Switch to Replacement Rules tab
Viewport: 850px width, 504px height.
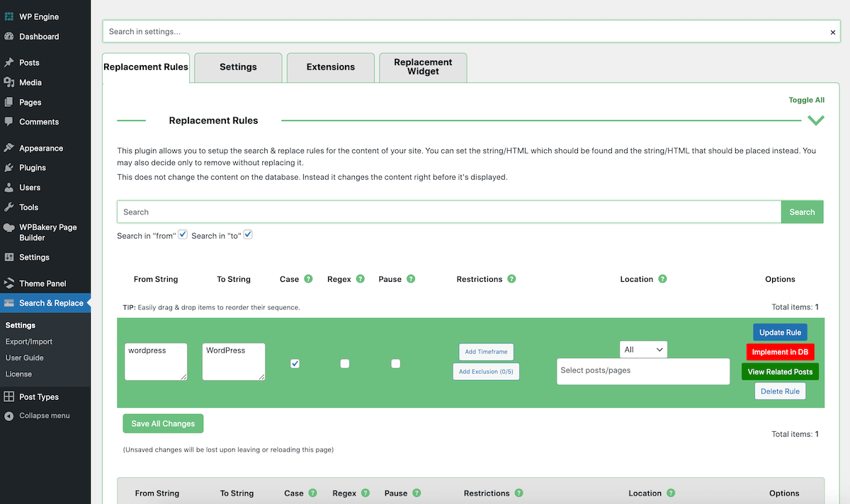pyautogui.click(x=146, y=67)
